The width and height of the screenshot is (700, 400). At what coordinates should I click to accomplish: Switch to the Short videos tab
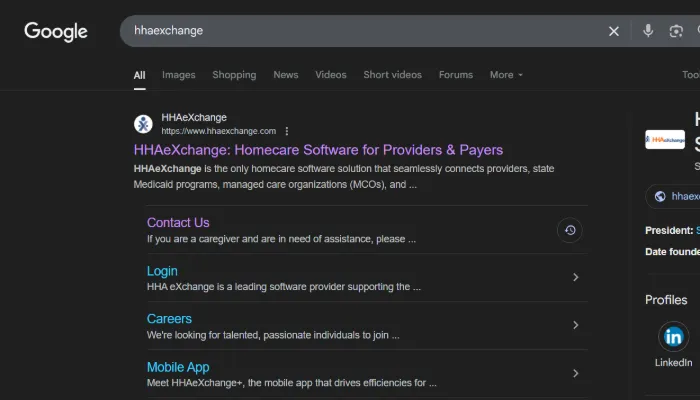point(392,75)
